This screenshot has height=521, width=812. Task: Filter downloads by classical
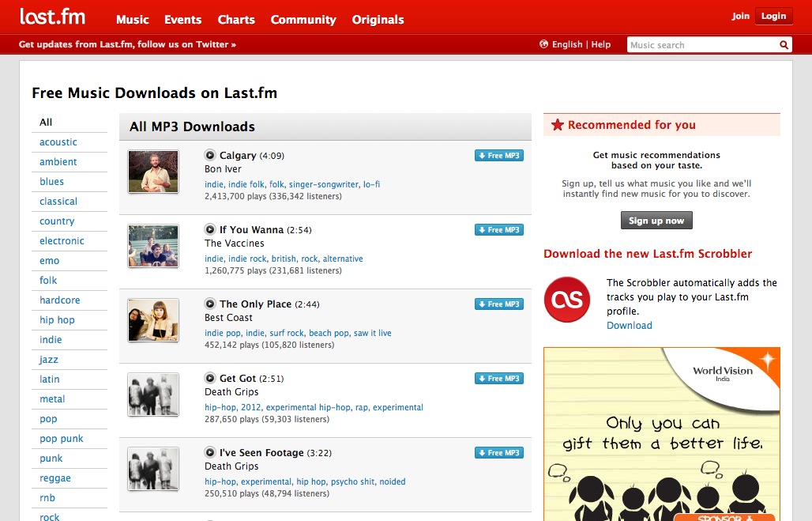(58, 201)
